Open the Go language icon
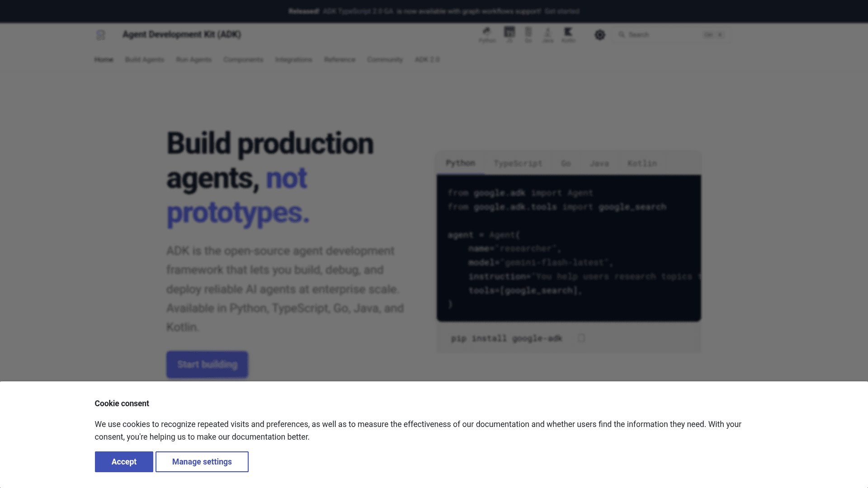The height and width of the screenshot is (488, 868). 528,35
